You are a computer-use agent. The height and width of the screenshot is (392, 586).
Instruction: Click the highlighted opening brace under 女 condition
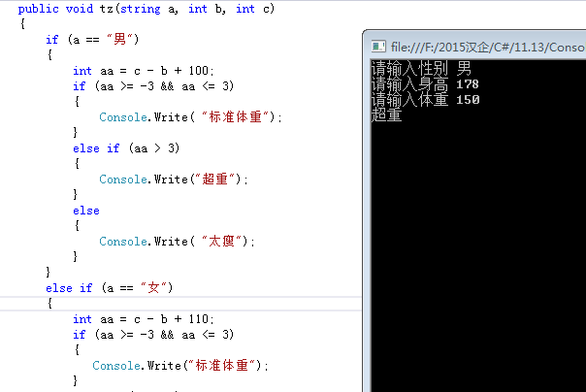49,304
